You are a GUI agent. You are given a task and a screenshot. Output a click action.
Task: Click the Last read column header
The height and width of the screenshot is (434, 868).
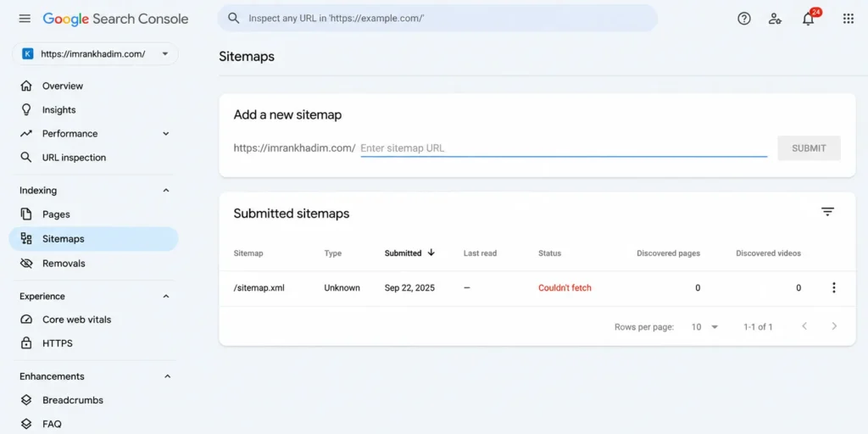(x=480, y=253)
